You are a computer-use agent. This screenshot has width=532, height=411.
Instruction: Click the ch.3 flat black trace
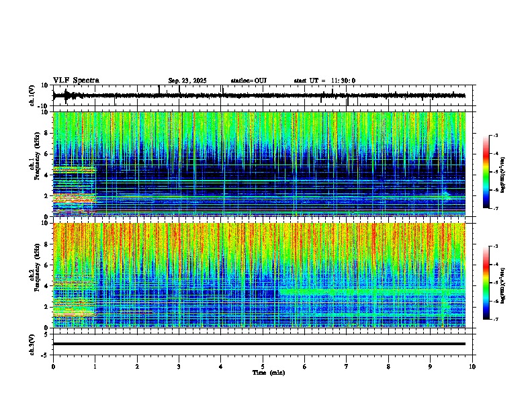(259, 344)
